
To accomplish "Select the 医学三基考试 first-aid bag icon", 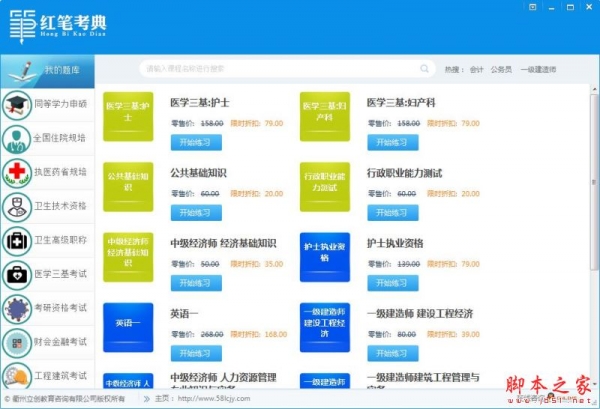I will (17, 275).
